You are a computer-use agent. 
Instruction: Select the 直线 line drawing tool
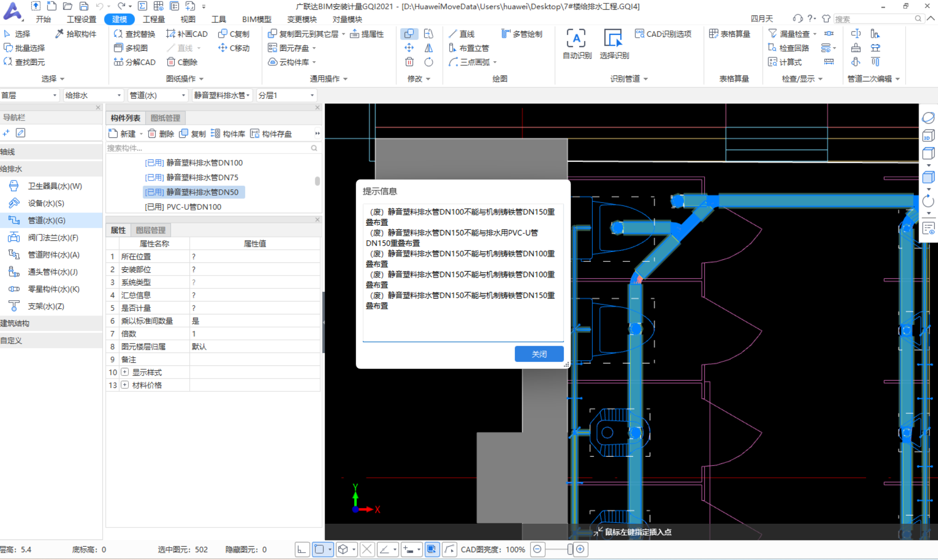(462, 34)
